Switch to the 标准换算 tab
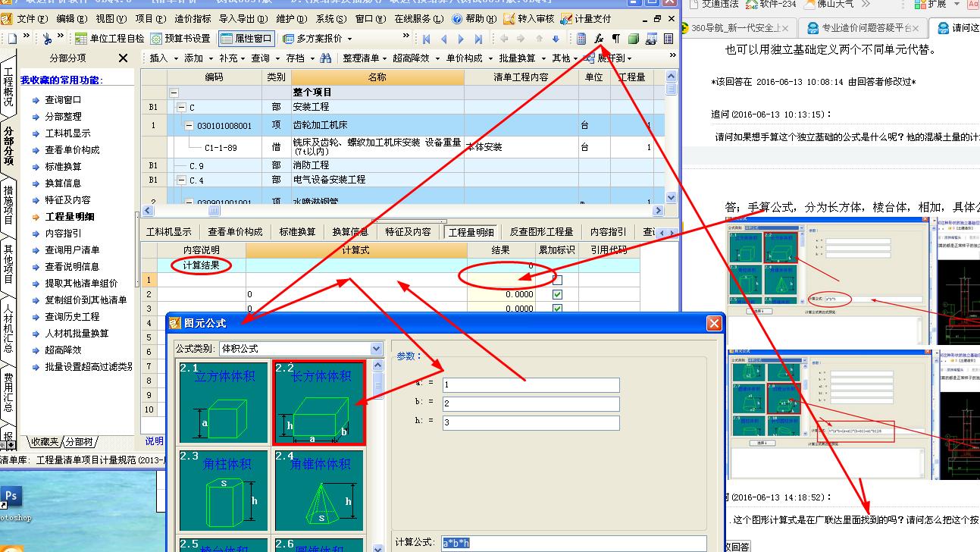 297,232
